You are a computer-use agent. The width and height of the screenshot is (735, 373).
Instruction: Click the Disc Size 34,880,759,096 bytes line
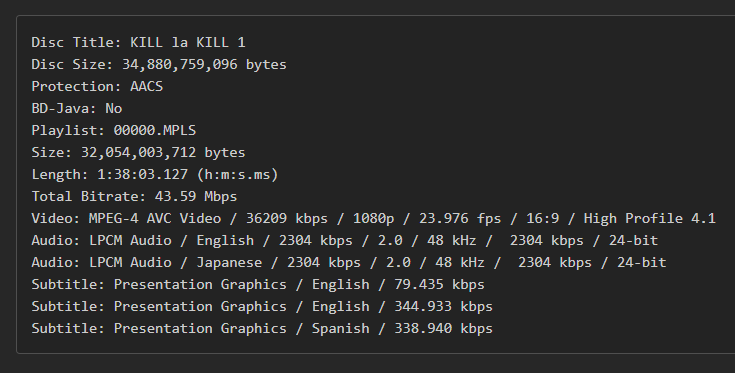(159, 64)
